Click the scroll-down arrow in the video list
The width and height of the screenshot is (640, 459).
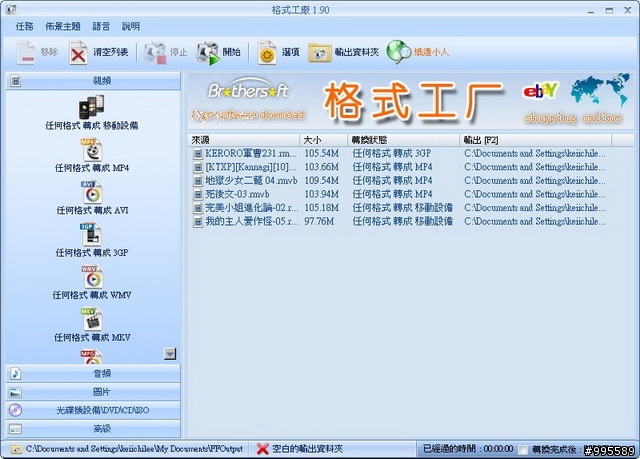pos(170,354)
